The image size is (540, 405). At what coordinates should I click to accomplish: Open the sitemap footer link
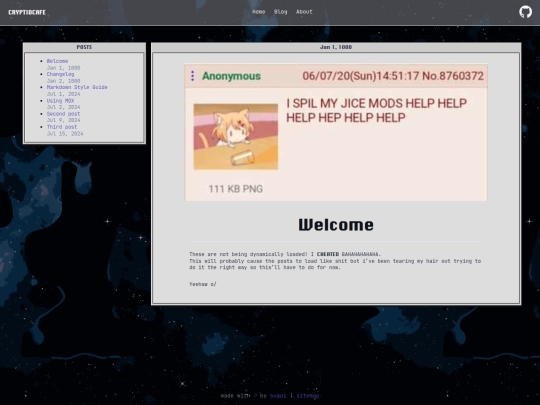pos(308,396)
